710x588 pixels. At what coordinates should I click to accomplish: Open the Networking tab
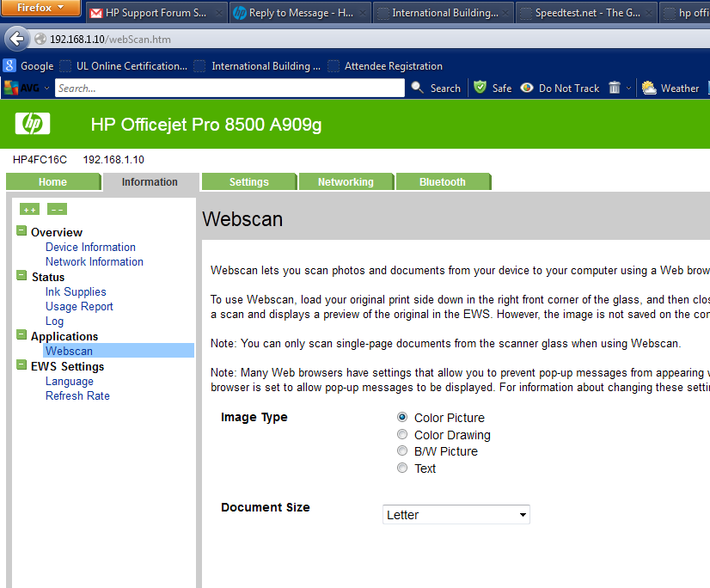[x=346, y=181]
